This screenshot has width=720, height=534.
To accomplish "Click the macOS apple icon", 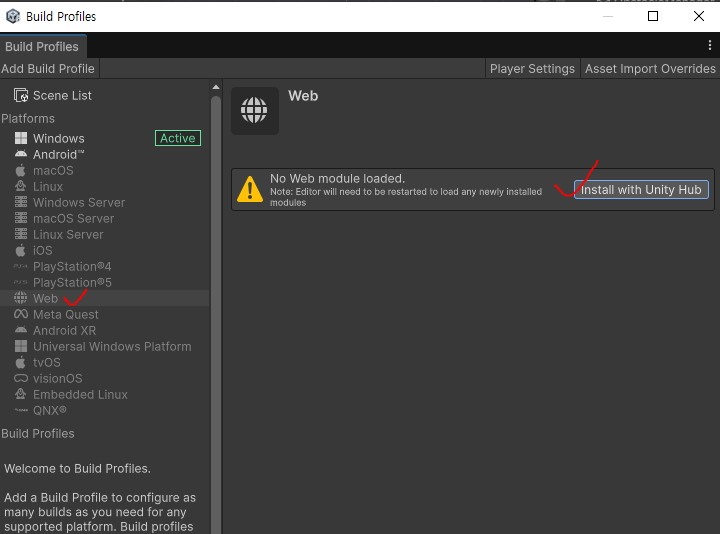I will coord(20,170).
